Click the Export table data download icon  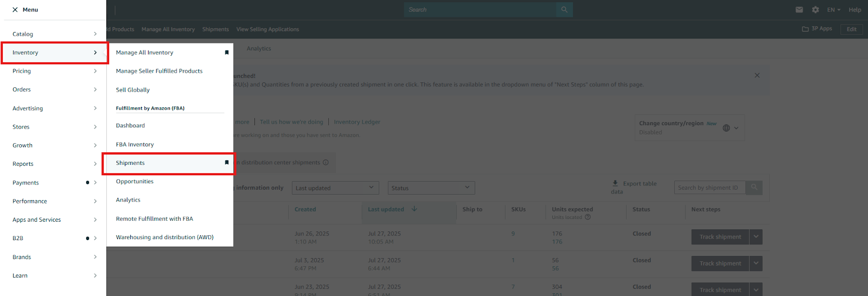[x=615, y=183]
